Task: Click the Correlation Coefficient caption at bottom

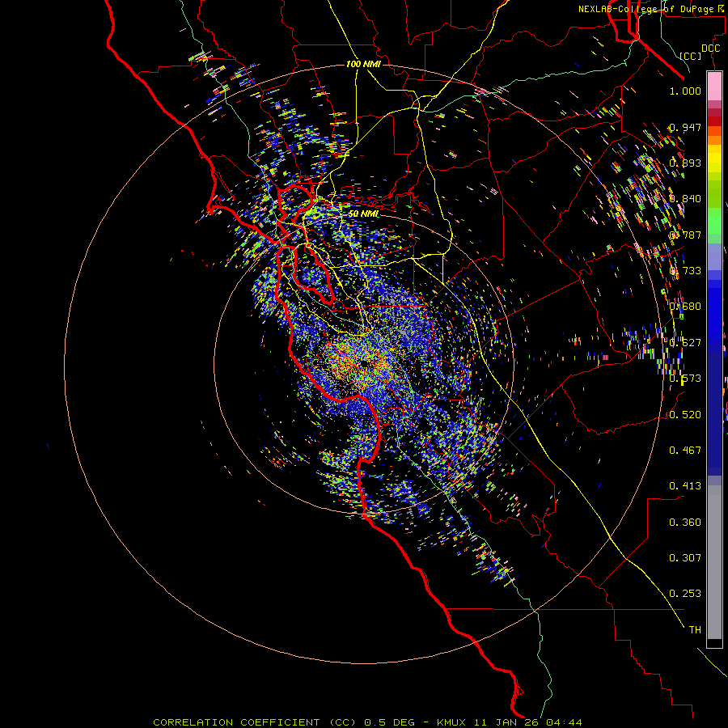Action: 367,722
